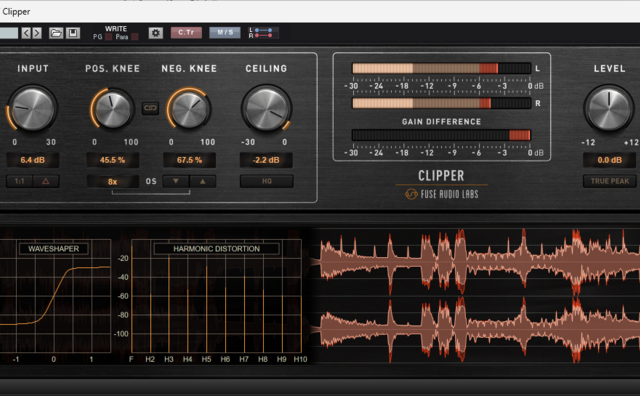This screenshot has width=640, height=396.
Task: Click the HARMONIC DISTORTION graph label
Action: tap(216, 249)
